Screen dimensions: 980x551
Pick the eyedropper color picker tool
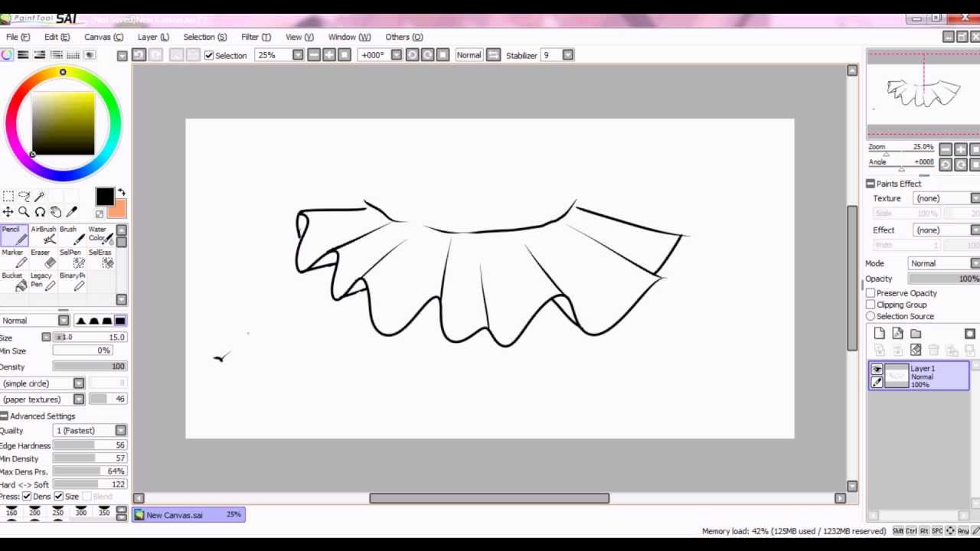[72, 212]
